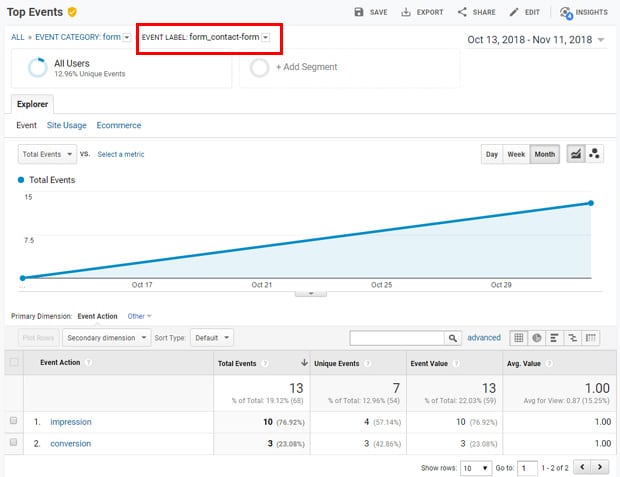Select Event Action as primary dimension
Screen dimensions: 620x477
click(x=97, y=316)
